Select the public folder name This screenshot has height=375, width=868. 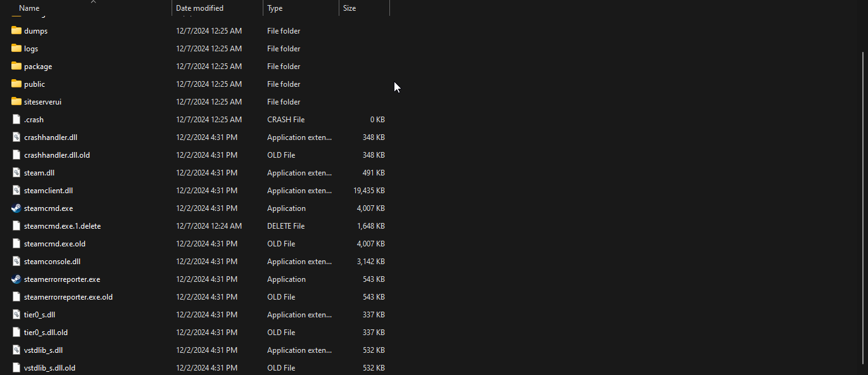[x=34, y=84]
